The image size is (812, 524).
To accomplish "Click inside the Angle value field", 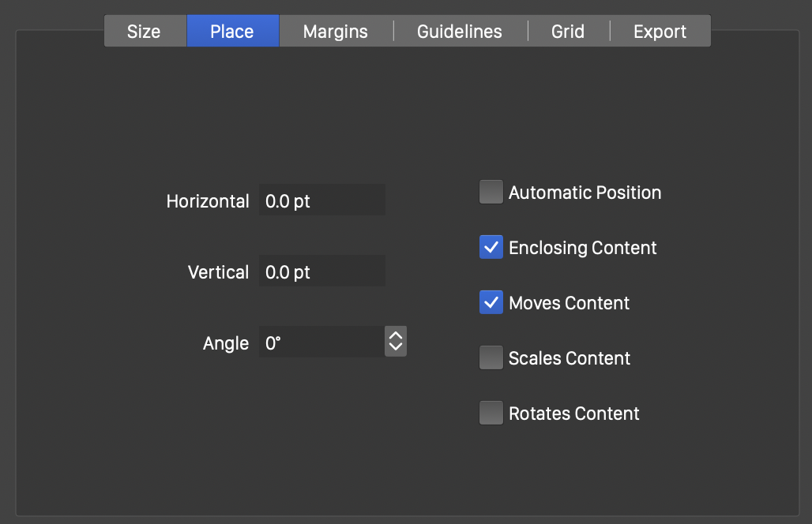I will coord(321,342).
